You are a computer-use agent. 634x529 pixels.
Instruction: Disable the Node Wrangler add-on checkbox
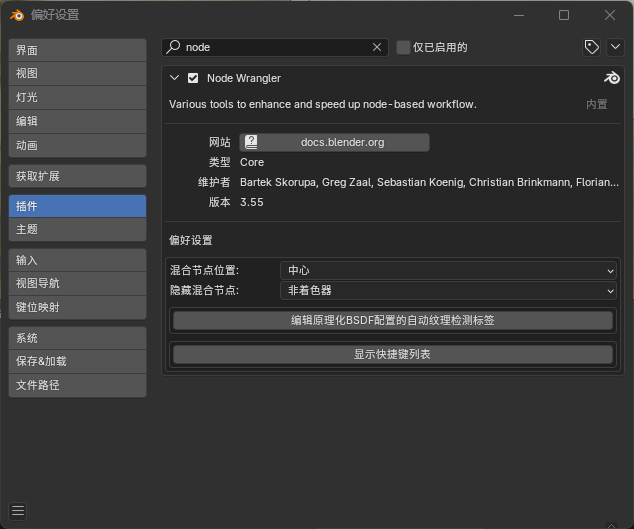(193, 78)
